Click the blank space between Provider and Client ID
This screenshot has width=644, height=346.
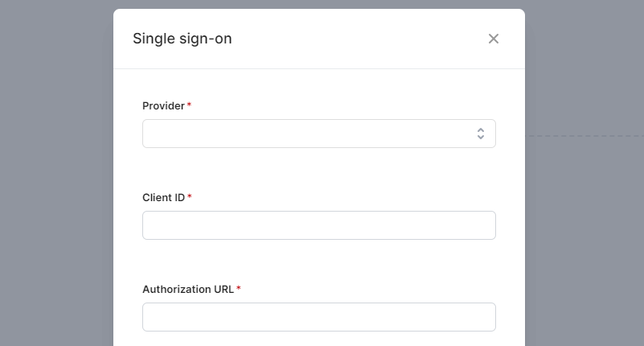(318, 171)
